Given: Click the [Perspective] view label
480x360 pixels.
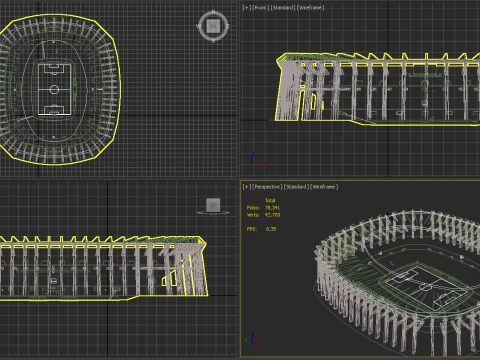Looking at the screenshot, I should click(x=267, y=187).
